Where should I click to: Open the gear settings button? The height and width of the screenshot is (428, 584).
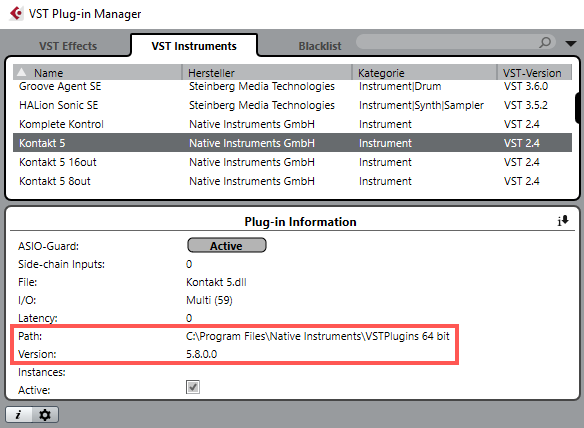[x=45, y=415]
